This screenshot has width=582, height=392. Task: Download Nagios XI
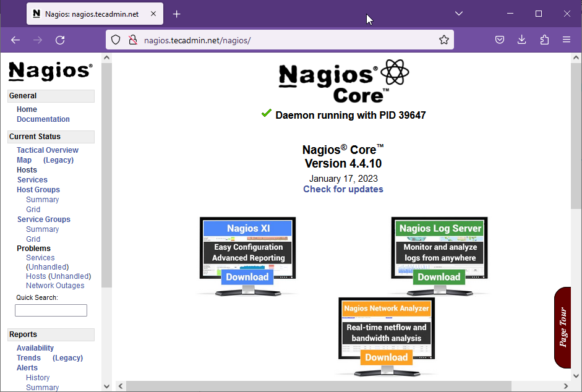tap(247, 277)
